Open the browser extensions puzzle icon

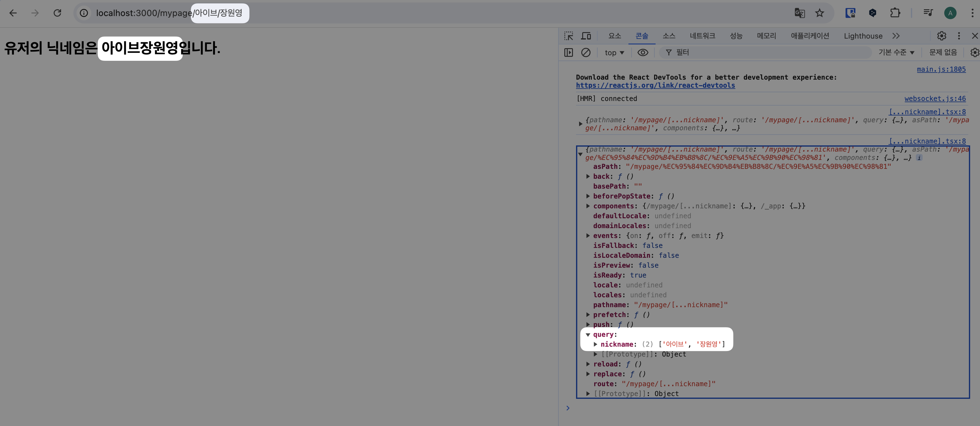coord(895,13)
